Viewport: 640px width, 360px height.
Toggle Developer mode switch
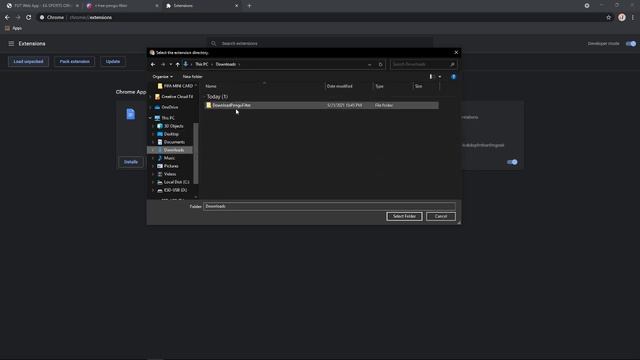(x=631, y=44)
